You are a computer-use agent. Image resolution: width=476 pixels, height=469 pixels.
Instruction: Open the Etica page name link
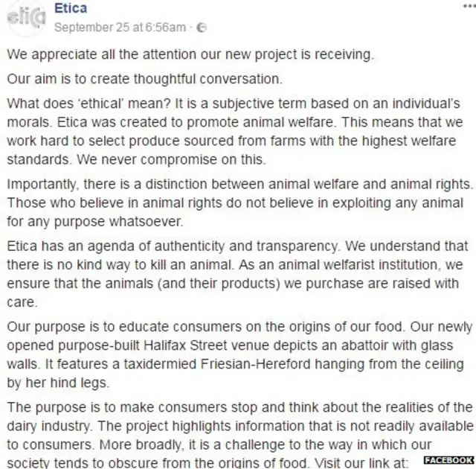point(71,9)
